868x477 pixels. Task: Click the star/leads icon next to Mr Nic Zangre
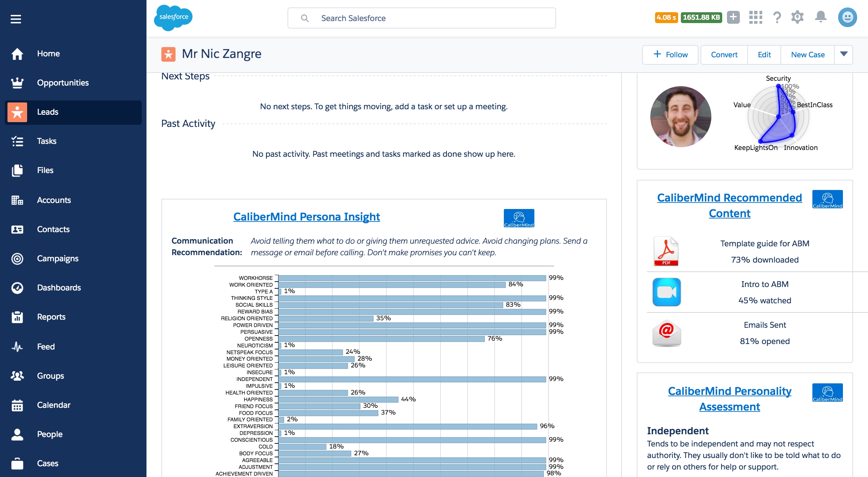coord(169,54)
